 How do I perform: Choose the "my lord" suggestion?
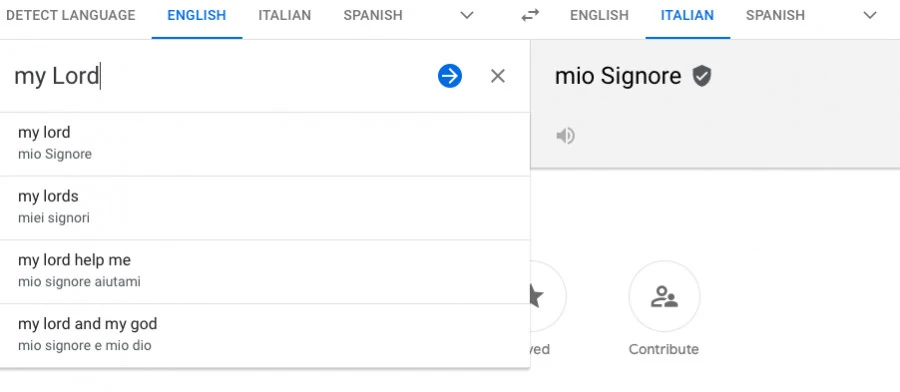pos(265,144)
